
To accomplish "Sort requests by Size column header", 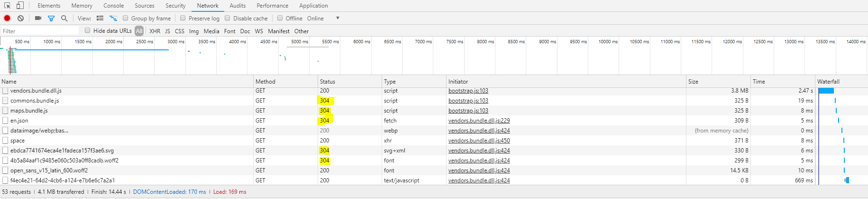I will [693, 82].
